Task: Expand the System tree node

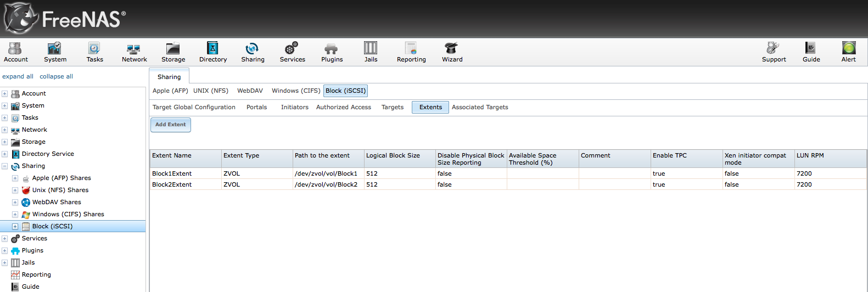Action: 4,106
